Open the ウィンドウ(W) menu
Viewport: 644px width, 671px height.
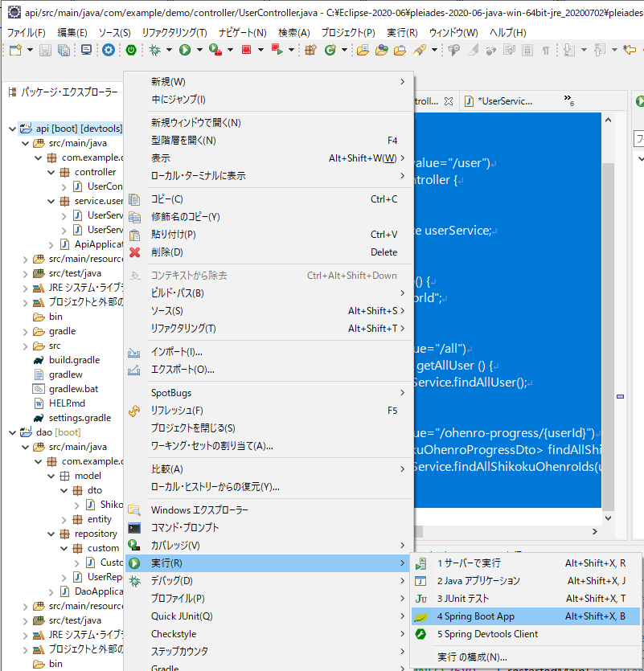(x=454, y=33)
